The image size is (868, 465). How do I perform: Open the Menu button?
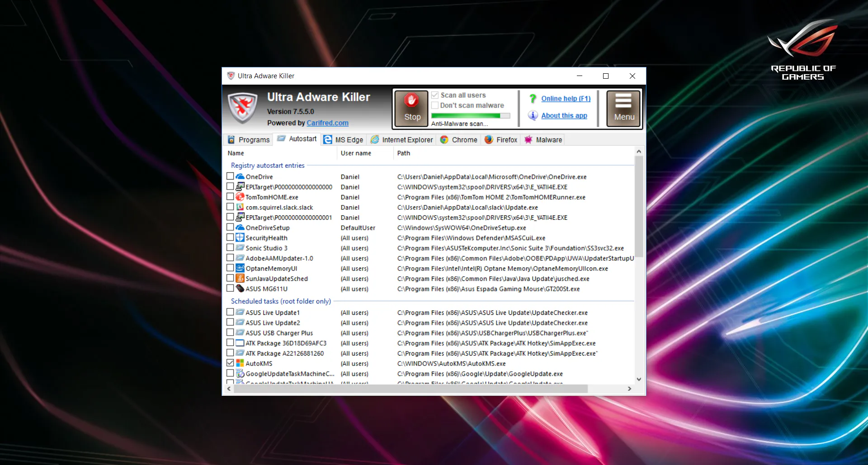(623, 108)
